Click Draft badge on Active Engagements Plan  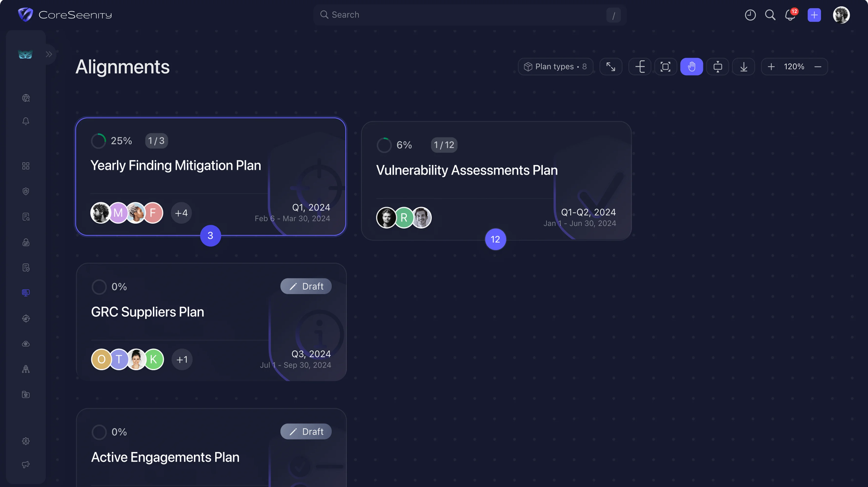click(x=306, y=432)
